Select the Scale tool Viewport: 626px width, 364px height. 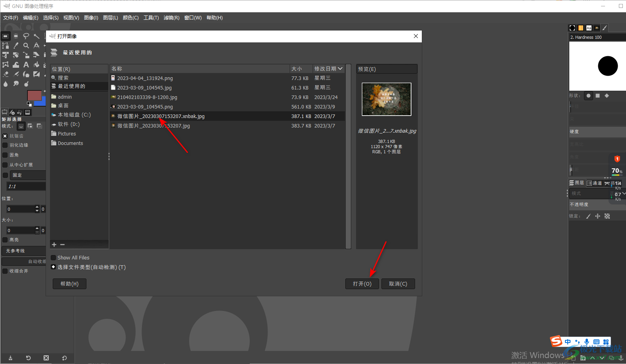pyautogui.click(x=26, y=55)
